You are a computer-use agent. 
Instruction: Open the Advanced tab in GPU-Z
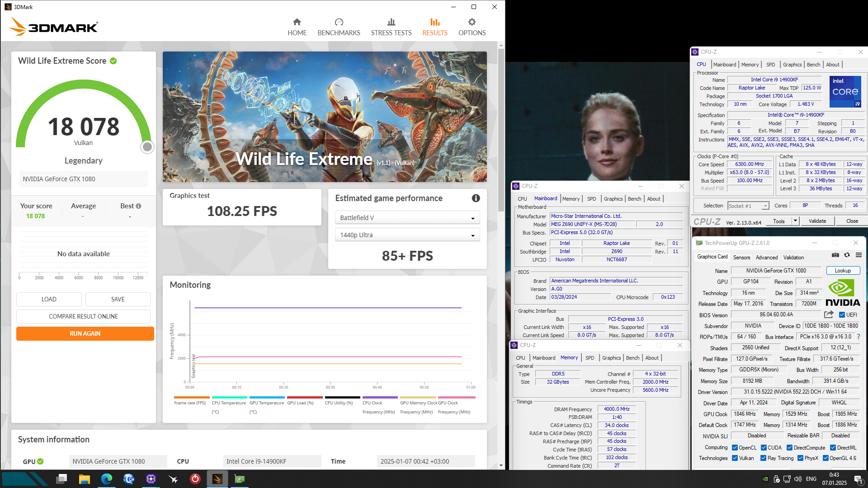pos(767,257)
